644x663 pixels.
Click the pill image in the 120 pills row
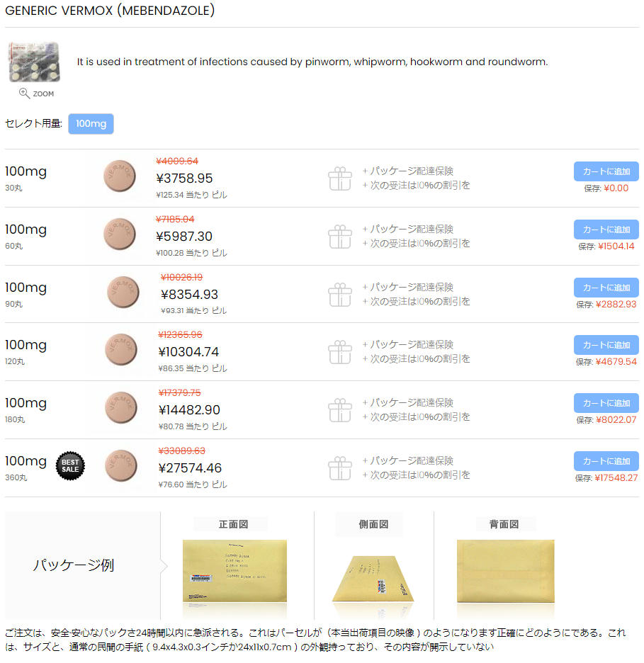coord(121,350)
